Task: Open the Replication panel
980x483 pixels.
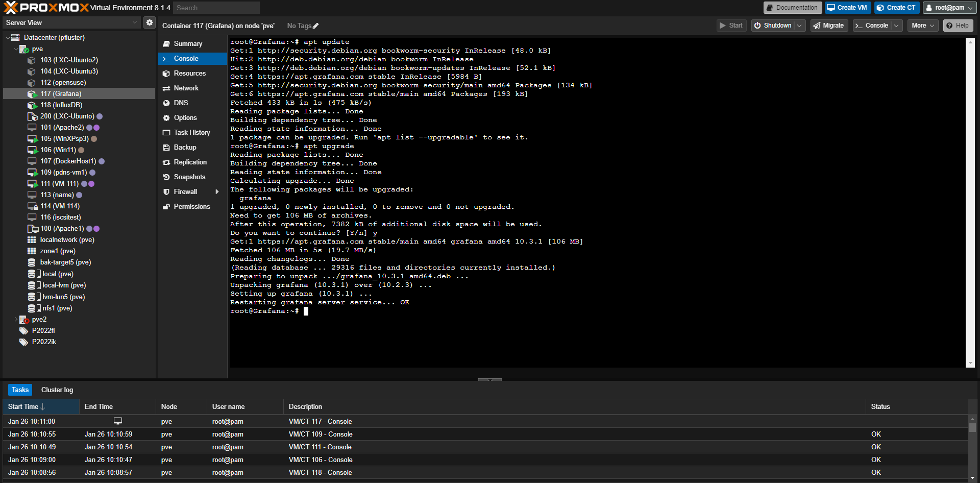Action: coord(192,162)
